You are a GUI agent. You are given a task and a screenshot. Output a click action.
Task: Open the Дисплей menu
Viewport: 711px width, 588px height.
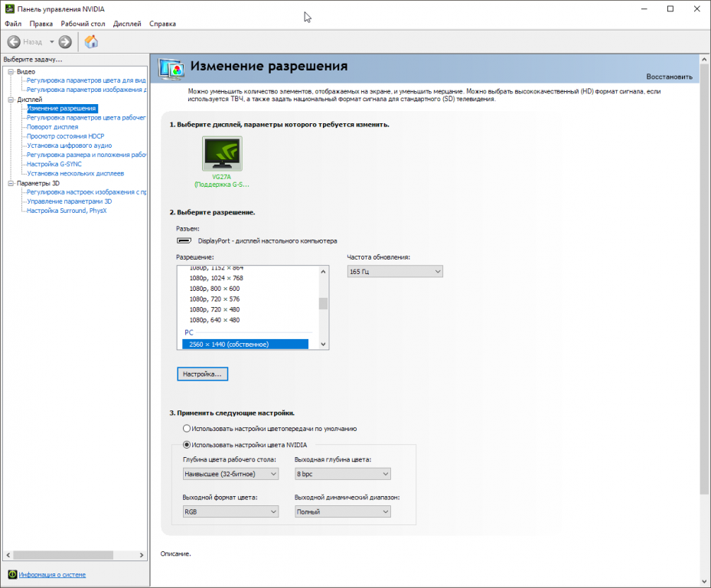pos(127,24)
